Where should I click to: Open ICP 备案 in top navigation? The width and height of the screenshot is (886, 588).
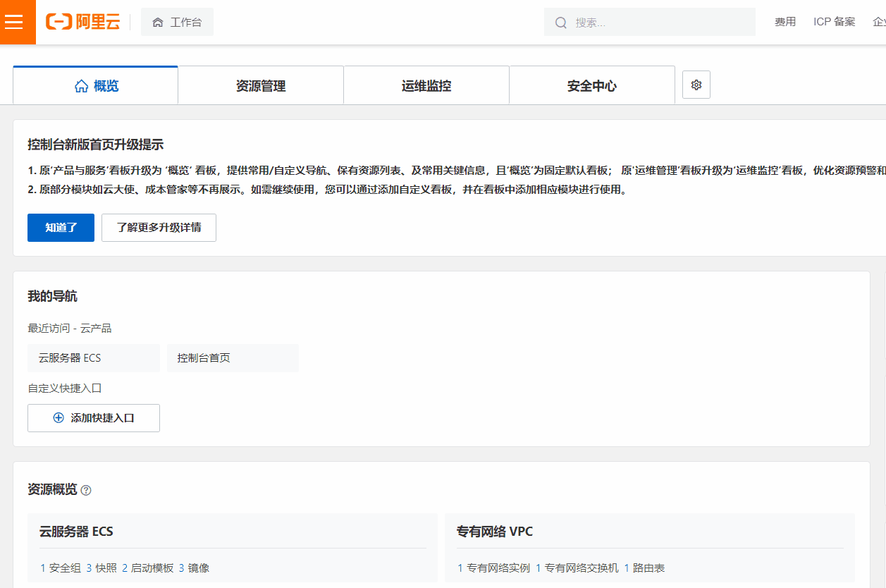coord(834,22)
